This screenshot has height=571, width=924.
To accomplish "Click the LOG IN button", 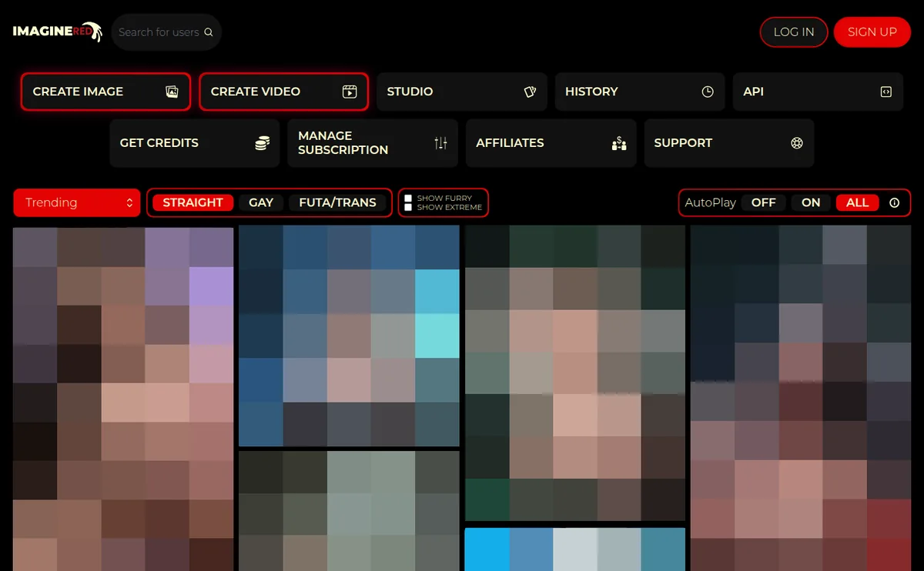I will [794, 32].
